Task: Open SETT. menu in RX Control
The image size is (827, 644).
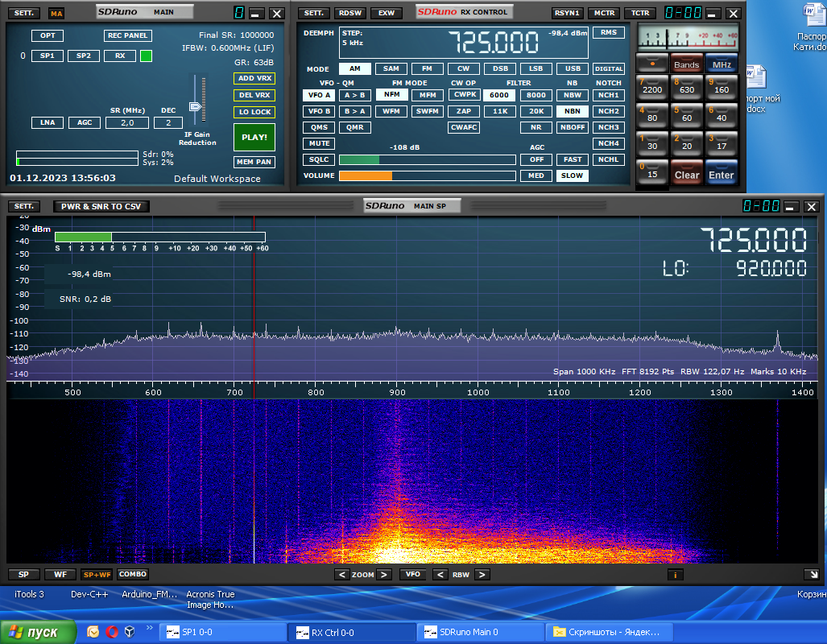Action: tap(313, 13)
